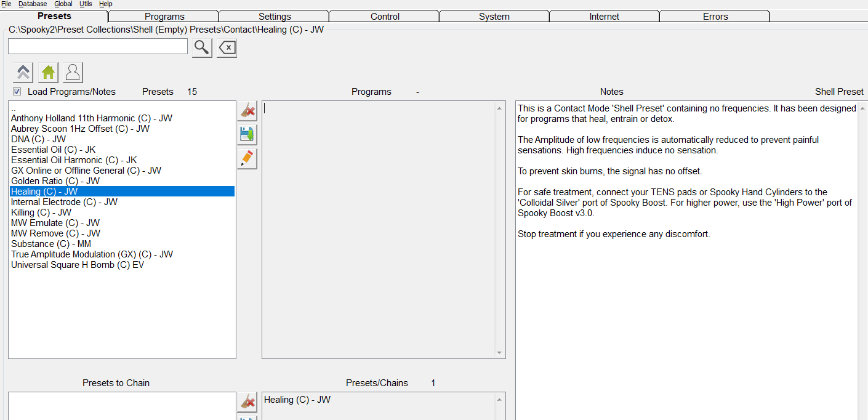This screenshot has height=420, width=868.
Task: Click the broom icon beside Presets to Chain
Action: tap(247, 402)
